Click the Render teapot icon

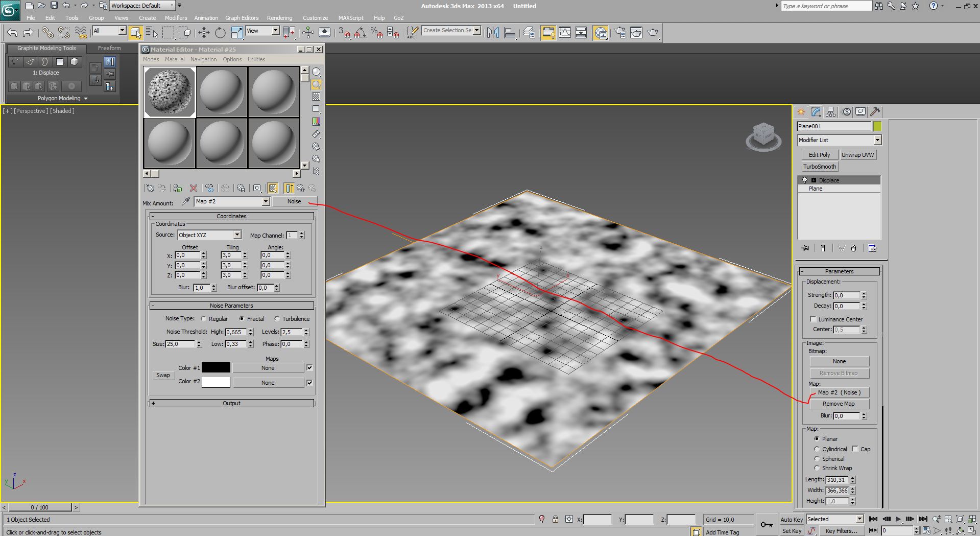click(653, 33)
